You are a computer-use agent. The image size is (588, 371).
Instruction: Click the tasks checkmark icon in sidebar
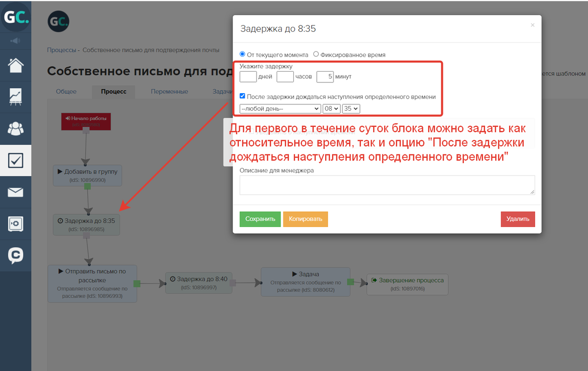[x=16, y=160]
